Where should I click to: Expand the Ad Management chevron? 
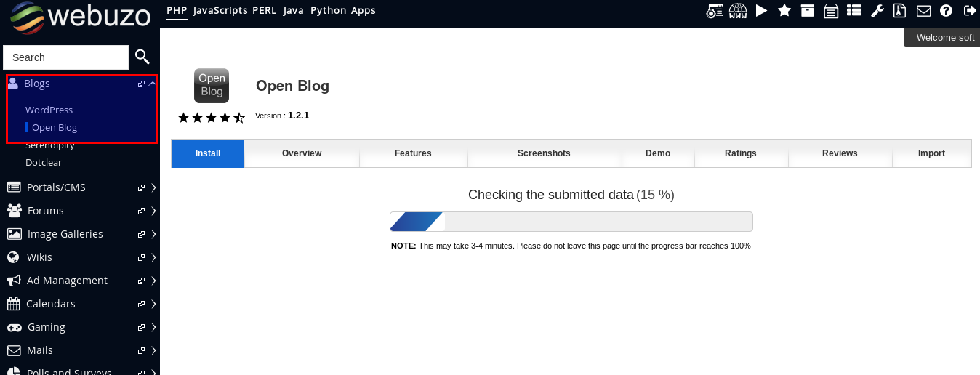pyautogui.click(x=153, y=281)
